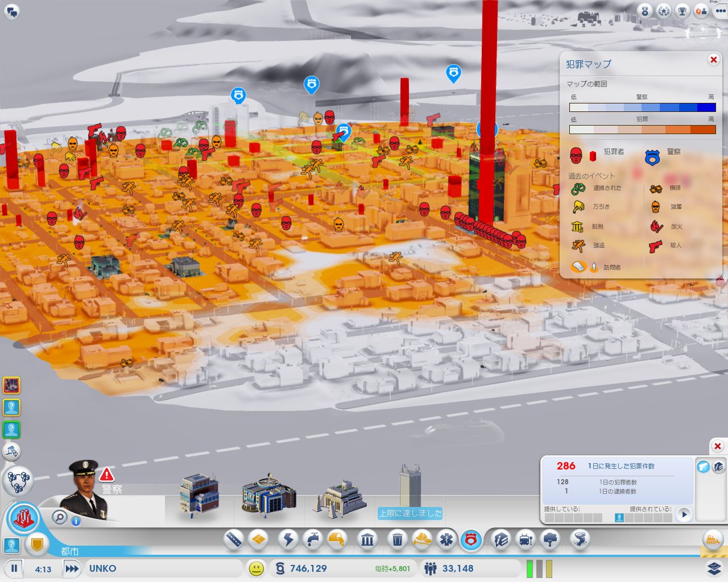
Task: Click the 殺人 red gun legend icon
Action: (656, 246)
